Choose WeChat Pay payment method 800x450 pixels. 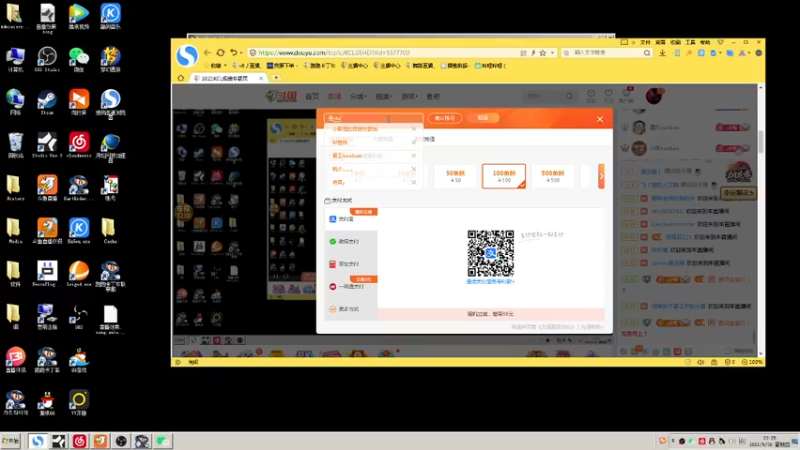(351, 241)
